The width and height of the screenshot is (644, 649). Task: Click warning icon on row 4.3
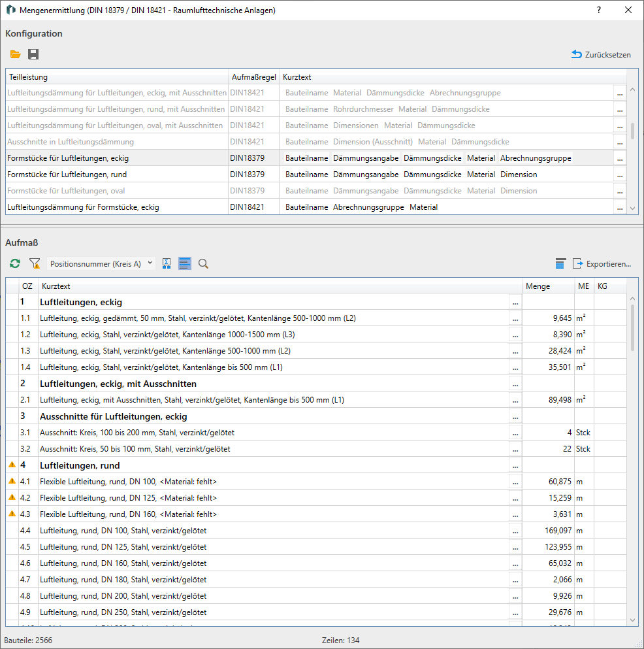click(12, 514)
